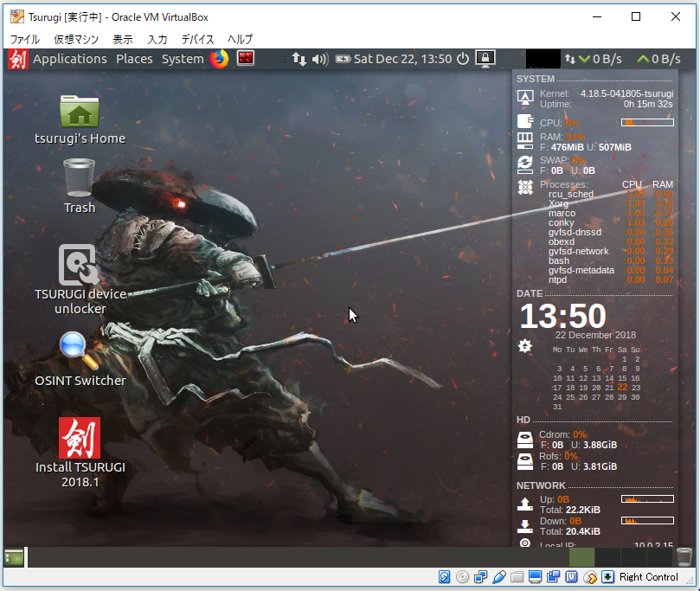Open the Tsurugi main menu logo icon
This screenshot has height=591, width=700.
point(18,59)
